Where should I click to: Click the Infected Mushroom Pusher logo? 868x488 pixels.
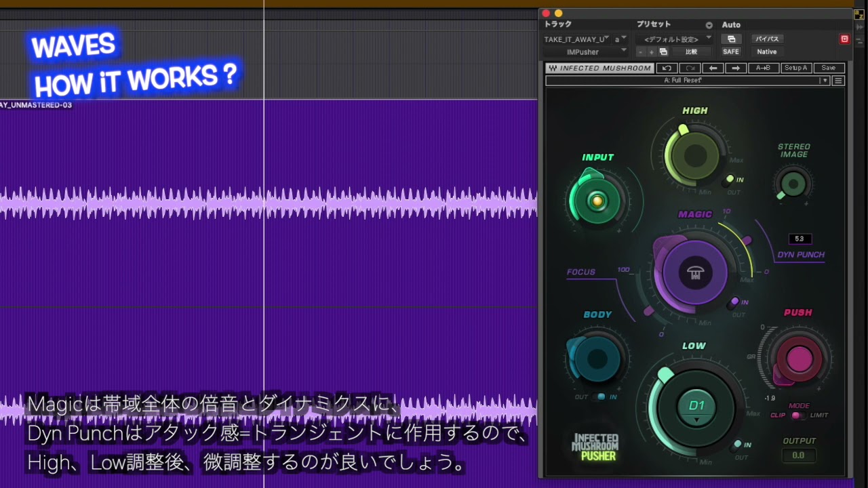[594, 447]
